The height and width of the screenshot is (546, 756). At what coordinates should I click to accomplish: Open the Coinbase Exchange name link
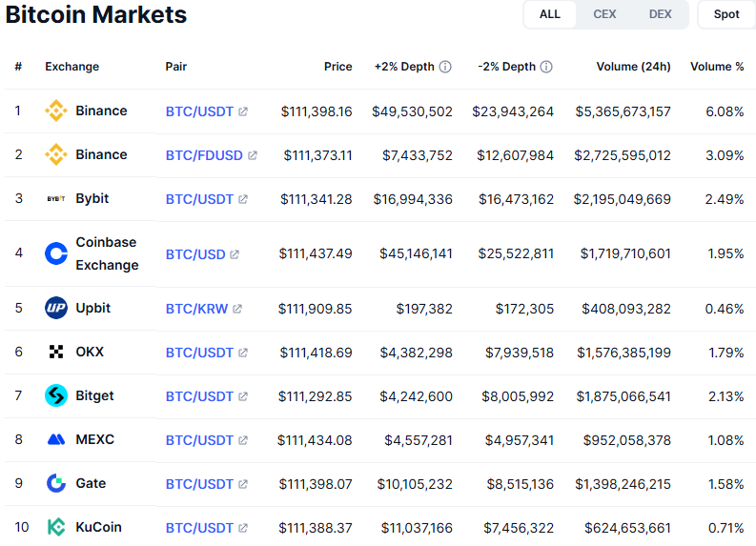click(107, 253)
